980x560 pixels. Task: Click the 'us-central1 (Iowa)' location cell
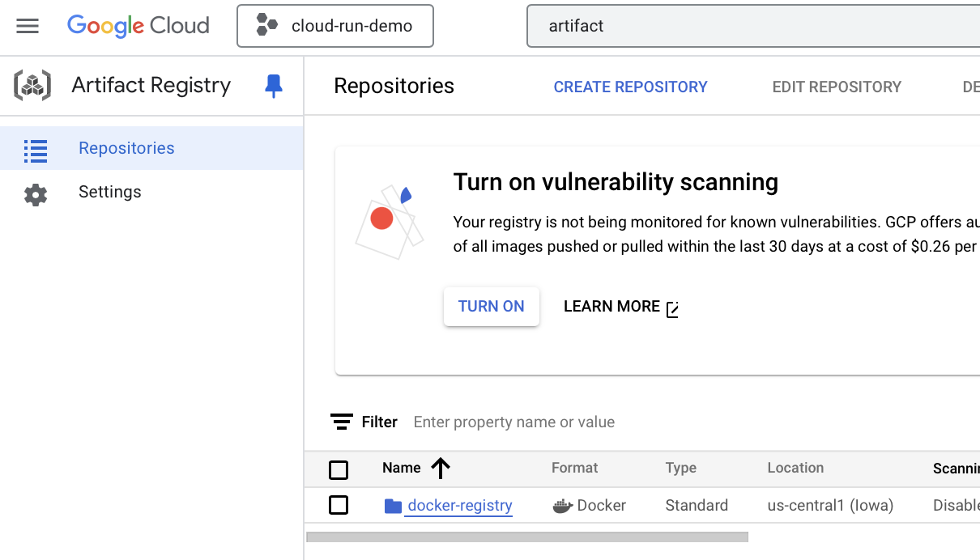pyautogui.click(x=830, y=506)
